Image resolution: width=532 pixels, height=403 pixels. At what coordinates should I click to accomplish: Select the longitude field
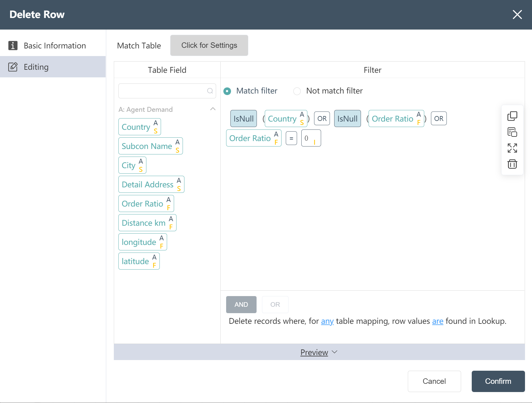click(143, 242)
